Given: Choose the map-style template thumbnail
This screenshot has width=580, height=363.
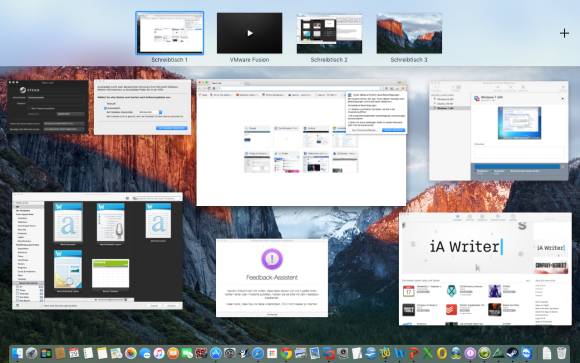Looking at the screenshot, I should click(x=68, y=269).
